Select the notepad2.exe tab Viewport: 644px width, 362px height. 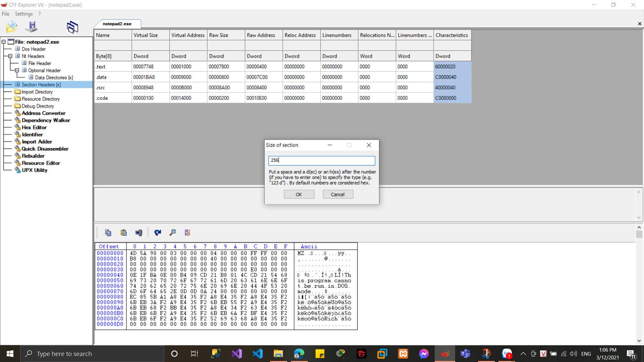point(117,24)
